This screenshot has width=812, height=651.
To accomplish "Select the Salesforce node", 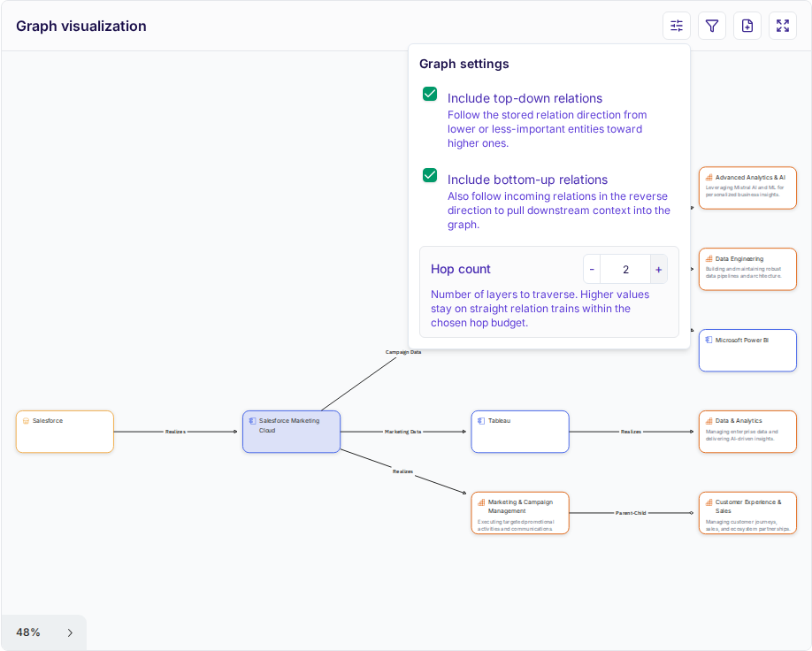I will 65,432.
